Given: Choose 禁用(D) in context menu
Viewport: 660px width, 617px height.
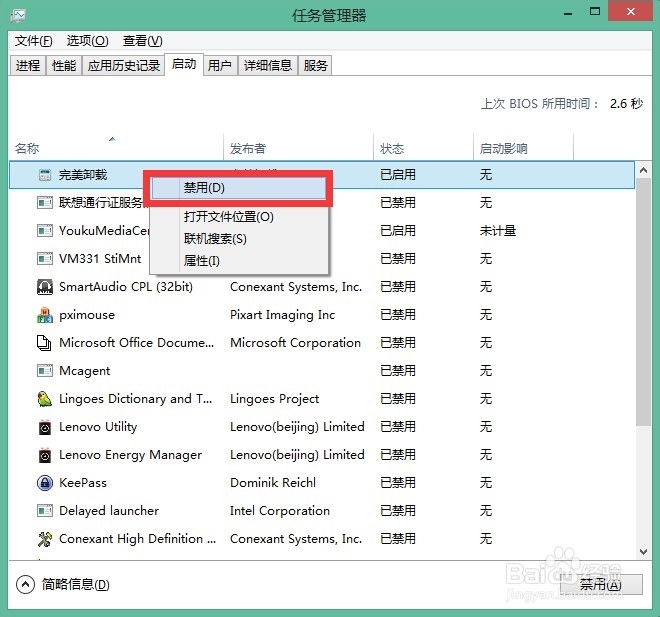Looking at the screenshot, I should coord(239,188).
